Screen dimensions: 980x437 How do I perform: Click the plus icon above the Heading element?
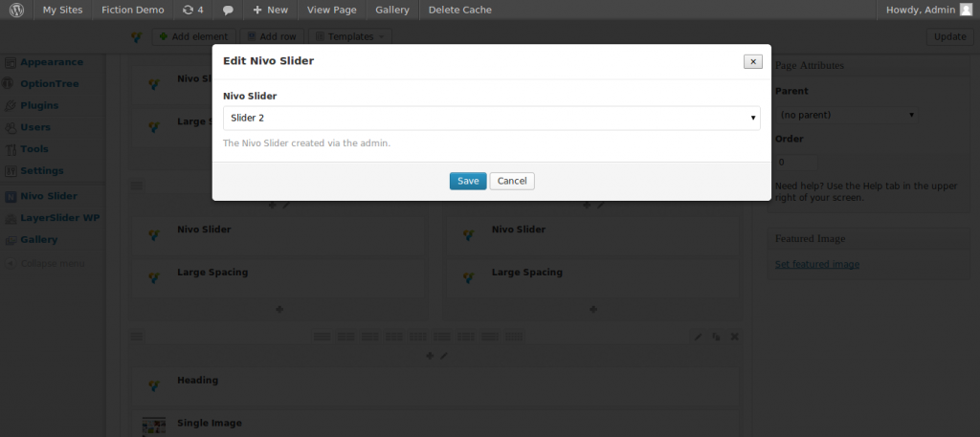tap(430, 356)
